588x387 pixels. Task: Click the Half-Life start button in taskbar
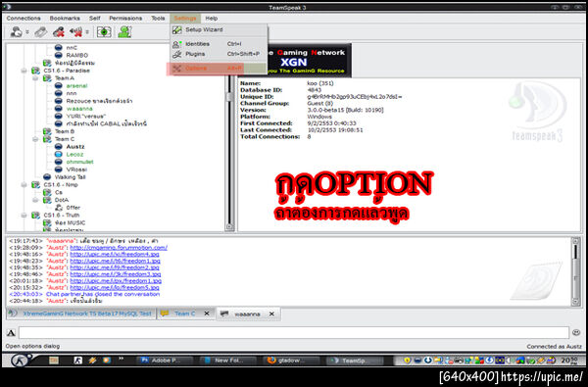(x=19, y=361)
